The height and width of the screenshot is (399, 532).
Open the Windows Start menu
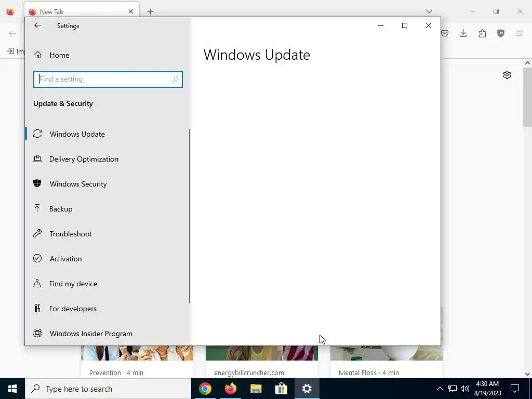tap(12, 389)
